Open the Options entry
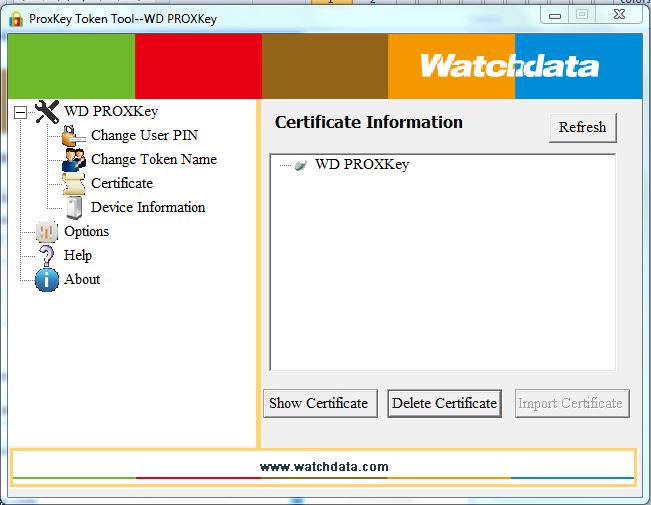 pos(86,231)
